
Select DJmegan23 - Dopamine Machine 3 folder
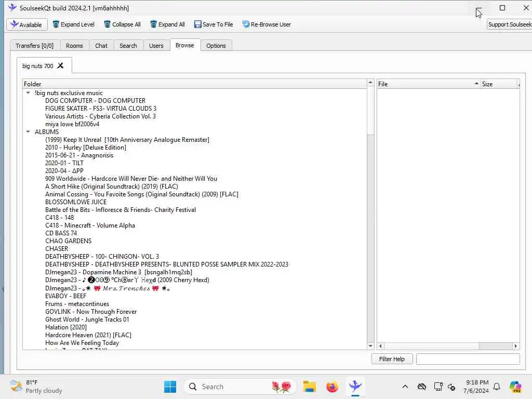tap(118, 272)
